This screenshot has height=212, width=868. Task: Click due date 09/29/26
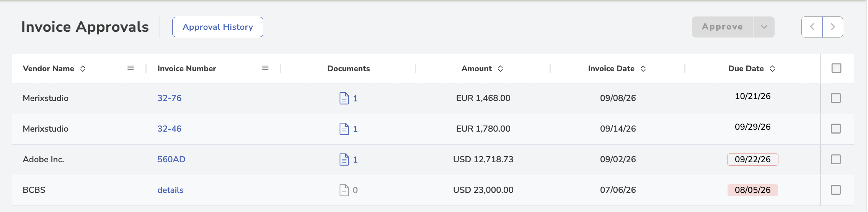(753, 127)
